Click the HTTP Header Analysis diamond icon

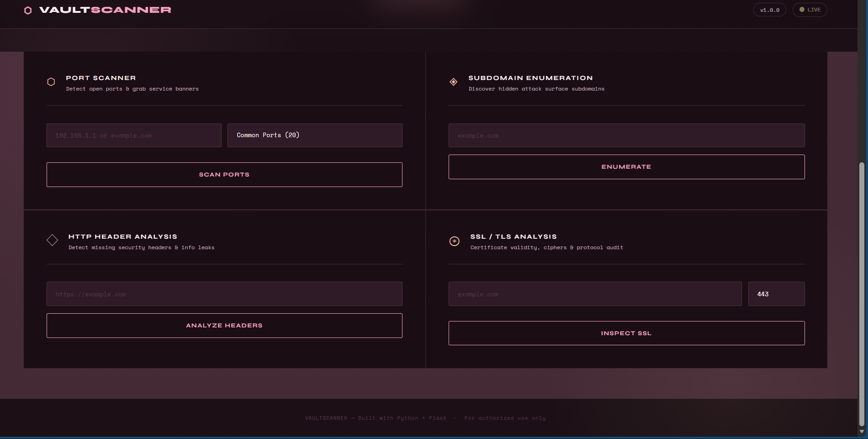point(53,240)
